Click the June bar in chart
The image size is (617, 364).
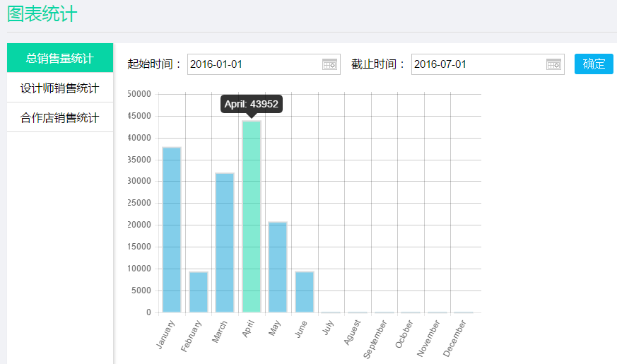click(x=305, y=292)
